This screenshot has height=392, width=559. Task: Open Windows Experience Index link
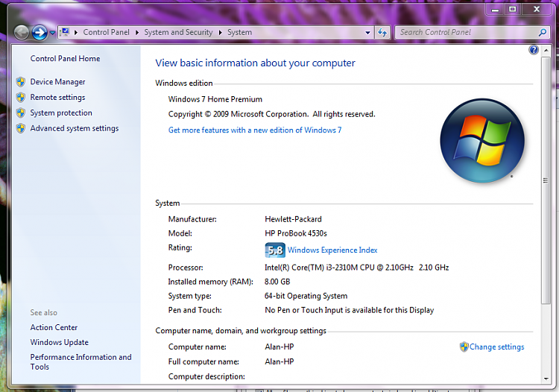[332, 250]
